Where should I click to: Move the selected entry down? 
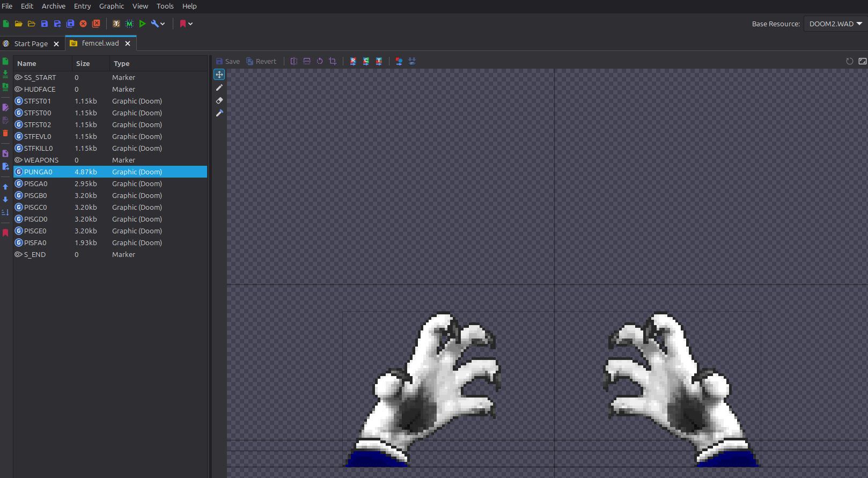click(x=5, y=200)
